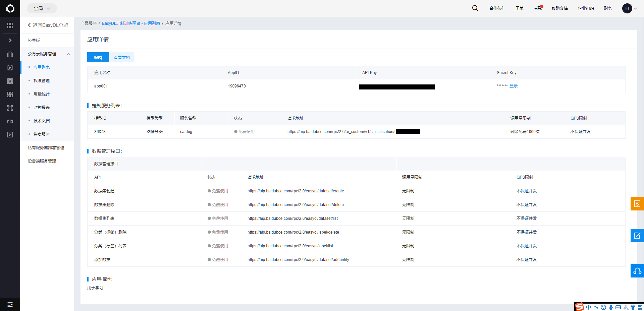
Task: Open the feedback survey icon on the right edge
Action: pyautogui.click(x=637, y=203)
